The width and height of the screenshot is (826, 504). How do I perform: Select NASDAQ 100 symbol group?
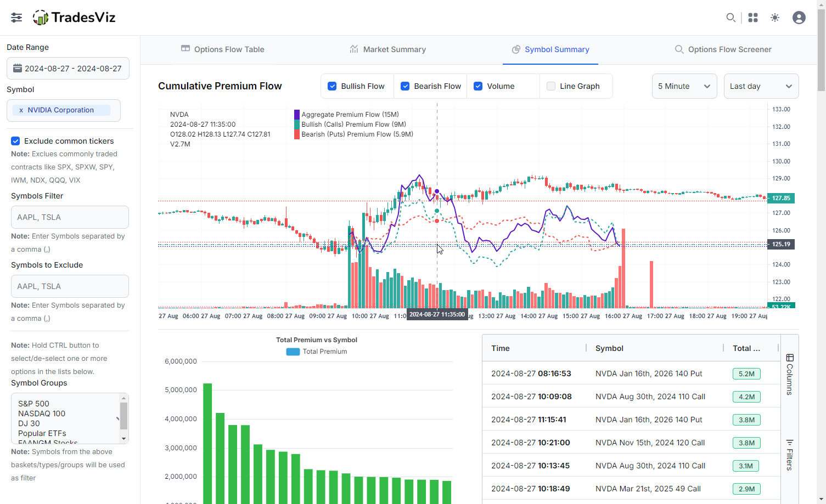pyautogui.click(x=42, y=414)
